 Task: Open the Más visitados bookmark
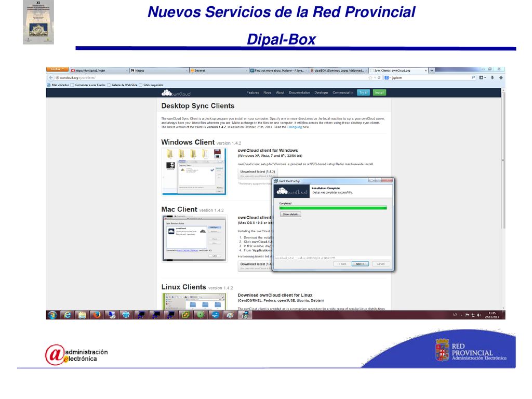pos(58,85)
